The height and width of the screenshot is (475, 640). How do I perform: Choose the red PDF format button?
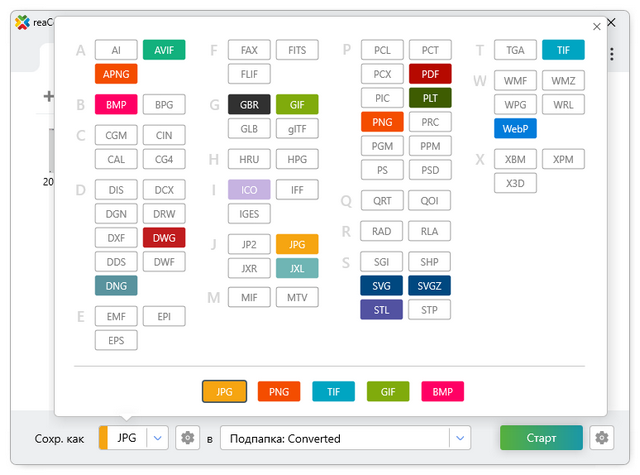click(430, 74)
